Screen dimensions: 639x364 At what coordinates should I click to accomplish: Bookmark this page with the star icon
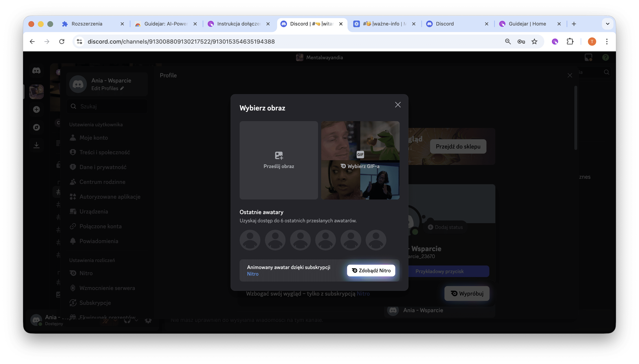point(534,42)
